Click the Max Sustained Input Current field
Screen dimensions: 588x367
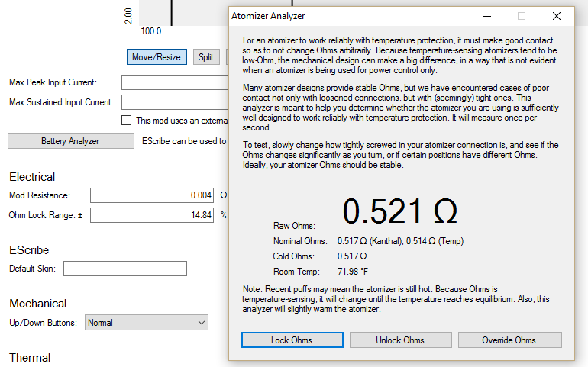point(176,102)
